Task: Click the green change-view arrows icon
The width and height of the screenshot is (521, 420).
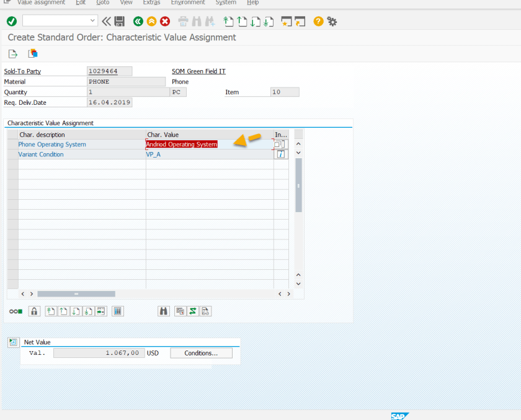Action: [x=193, y=311]
